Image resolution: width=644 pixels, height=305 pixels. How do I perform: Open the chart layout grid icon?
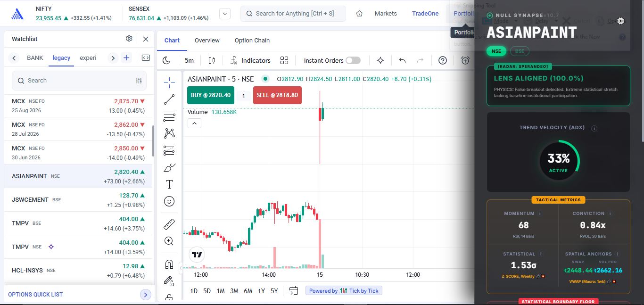point(284,60)
